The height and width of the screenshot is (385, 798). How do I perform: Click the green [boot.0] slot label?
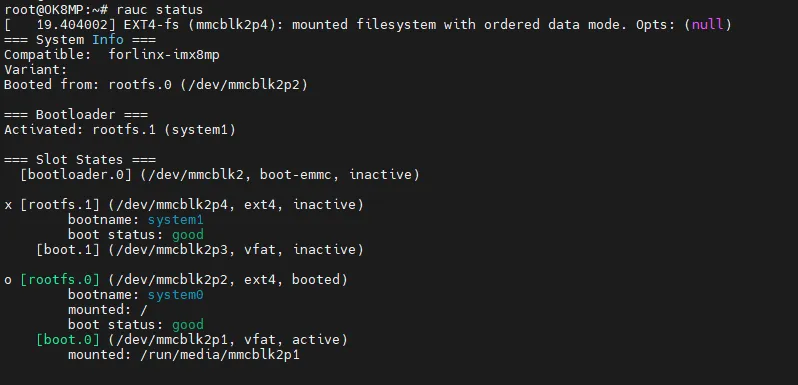pyautogui.click(x=68, y=340)
